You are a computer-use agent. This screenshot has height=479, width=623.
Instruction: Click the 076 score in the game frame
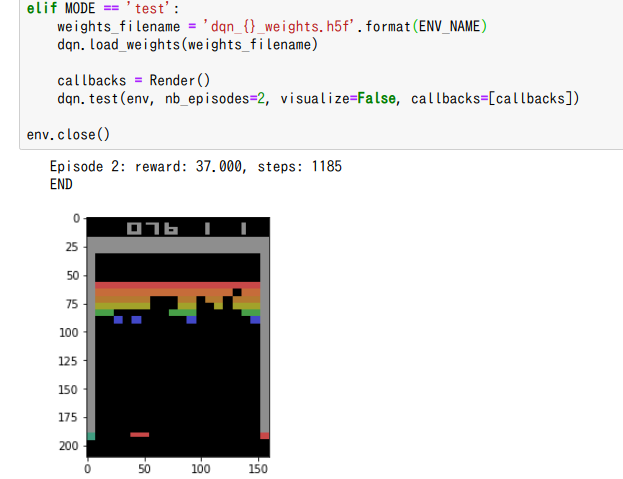153,228
